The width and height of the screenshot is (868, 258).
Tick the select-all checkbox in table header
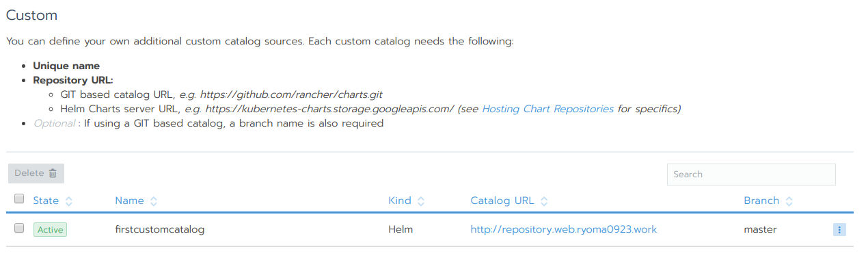[19, 199]
